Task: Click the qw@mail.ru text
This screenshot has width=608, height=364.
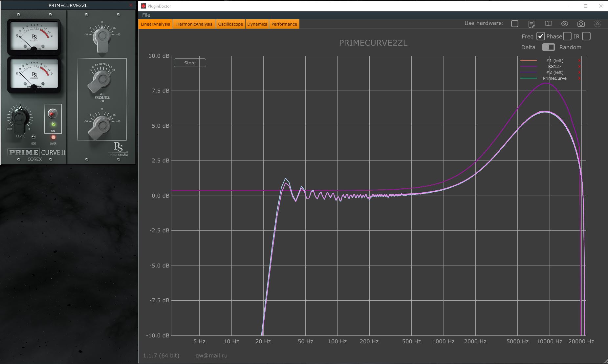Action: 211,355
